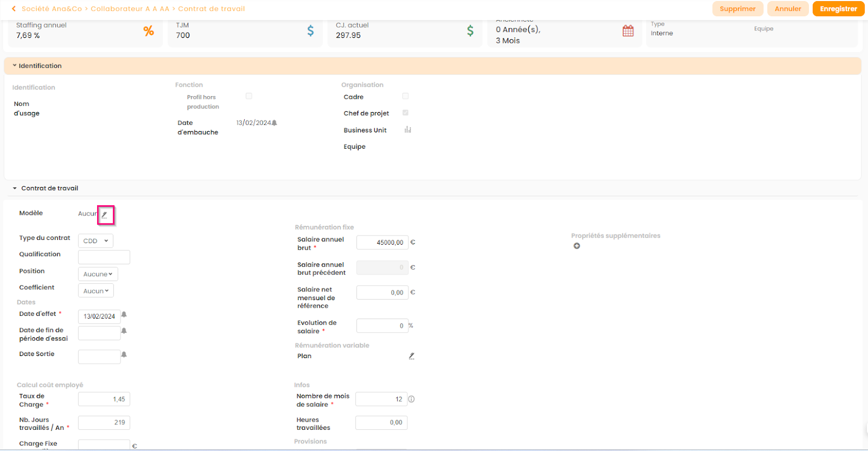The width and height of the screenshot is (868, 451).
Task: Collapse the Identification section header
Action: 40,66
